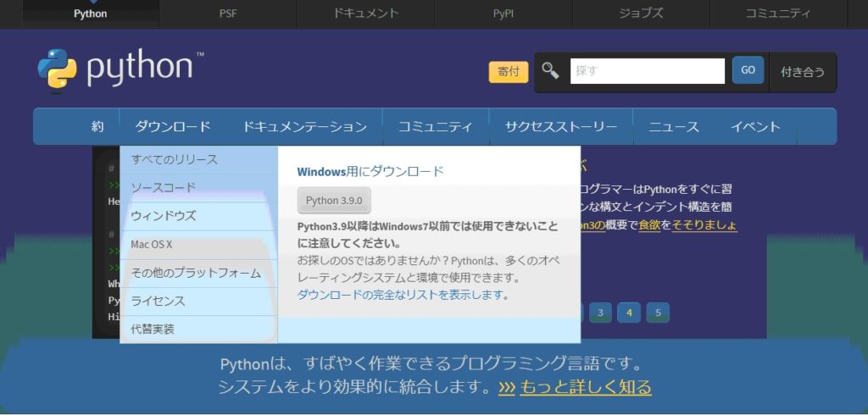Viewport: 868px width, 415px height.
Task: Open the ダウンロード navigation menu
Action: click(173, 127)
